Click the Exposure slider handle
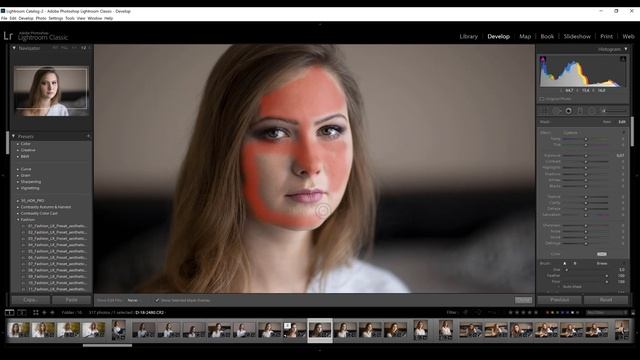 pos(586,156)
